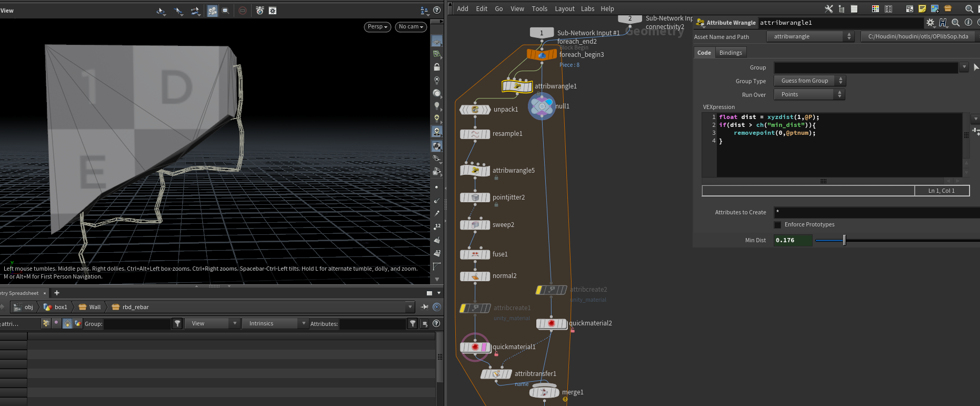
Task: Expand the Persp viewport menu
Action: pos(377,27)
